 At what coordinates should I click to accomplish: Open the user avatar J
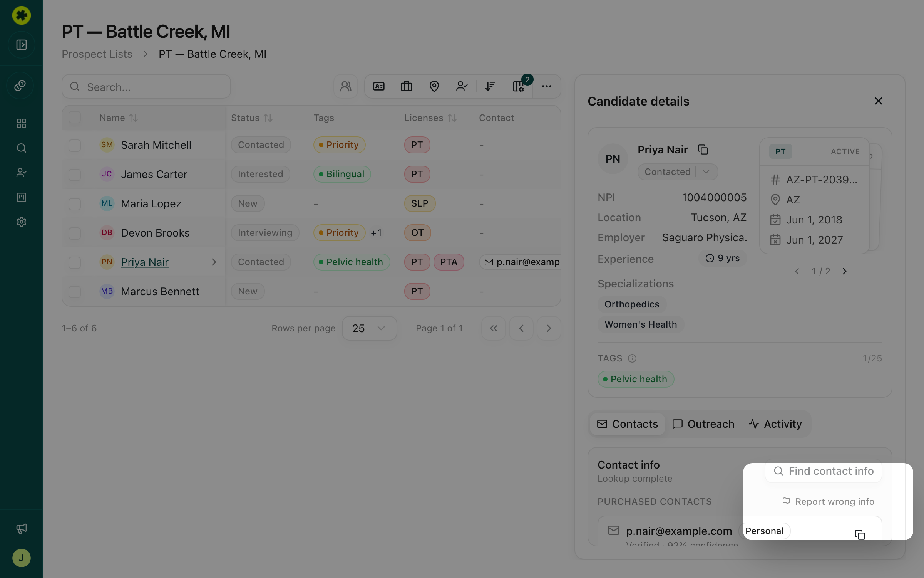pyautogui.click(x=22, y=558)
